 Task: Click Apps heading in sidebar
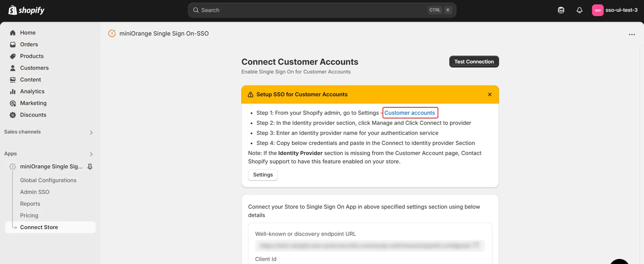(10, 154)
